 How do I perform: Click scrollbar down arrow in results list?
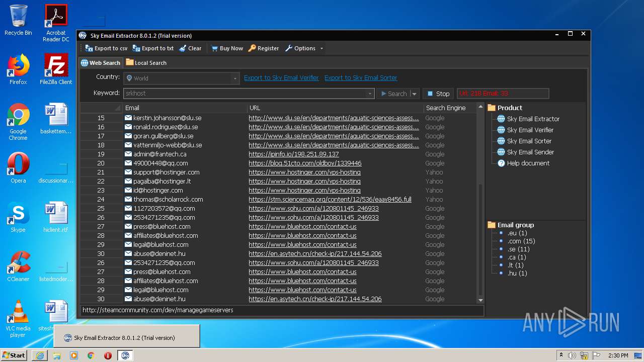(x=480, y=300)
